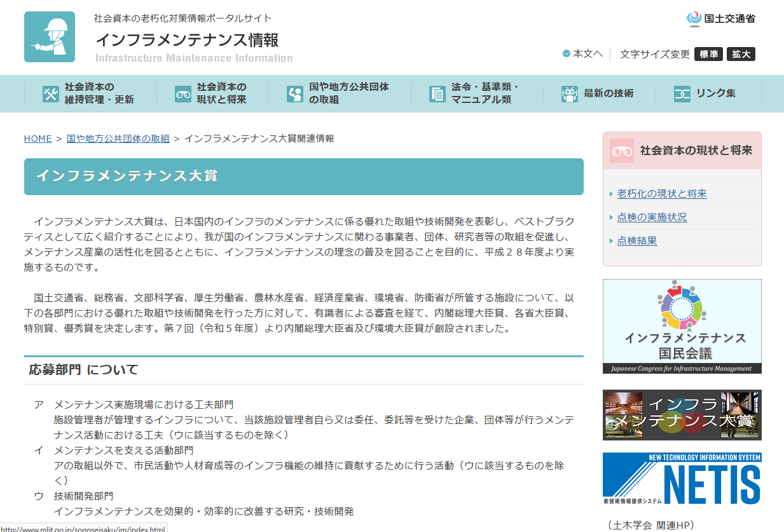Click the NETIS banner
This screenshot has height=532, width=784.
coord(682,480)
